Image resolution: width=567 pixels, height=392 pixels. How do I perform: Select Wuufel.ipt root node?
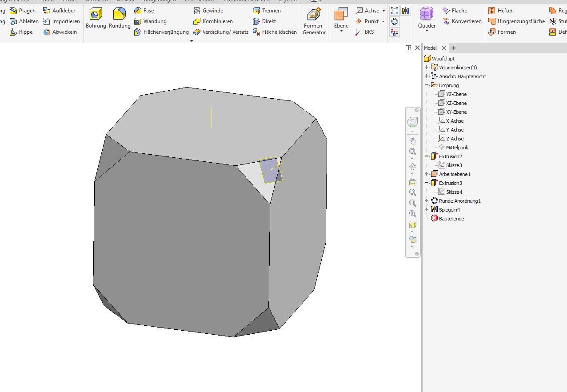pos(439,59)
